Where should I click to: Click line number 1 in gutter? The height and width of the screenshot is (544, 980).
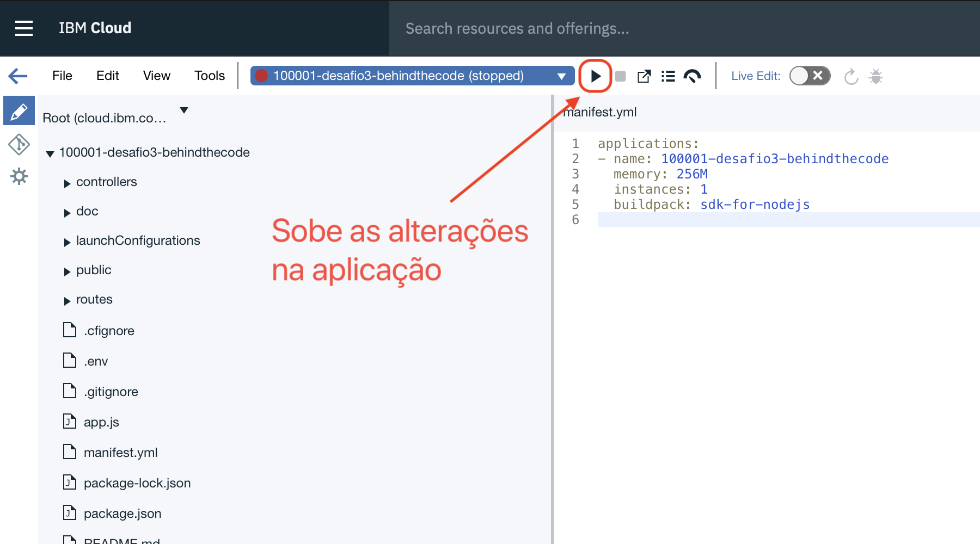click(x=575, y=144)
